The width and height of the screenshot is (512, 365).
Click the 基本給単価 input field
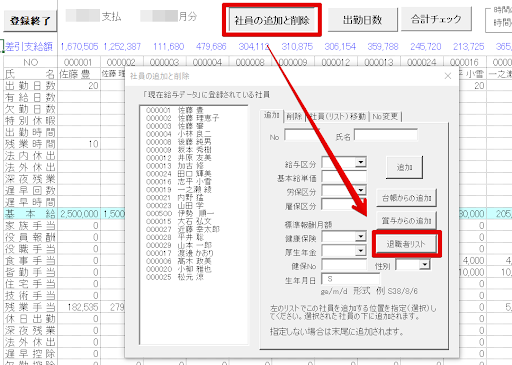click(x=344, y=177)
